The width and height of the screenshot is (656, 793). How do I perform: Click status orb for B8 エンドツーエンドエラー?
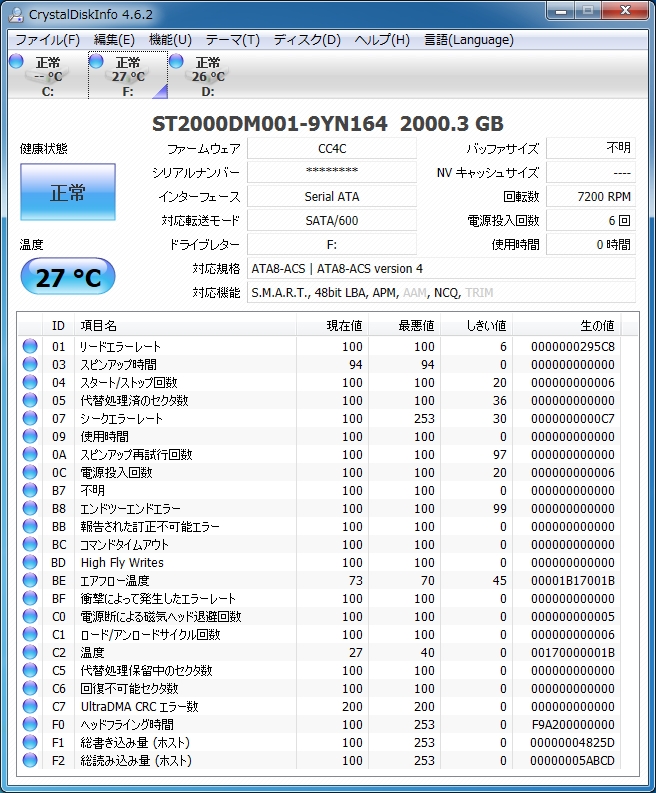pos(30,508)
